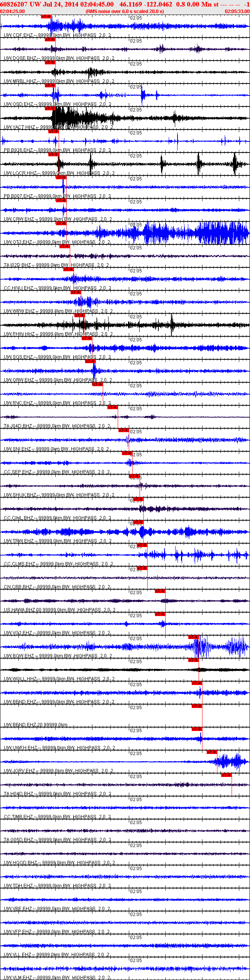This screenshot has height=980, width=250.
Task: Select the UW SNI EHZ station label
Action: 56,449
